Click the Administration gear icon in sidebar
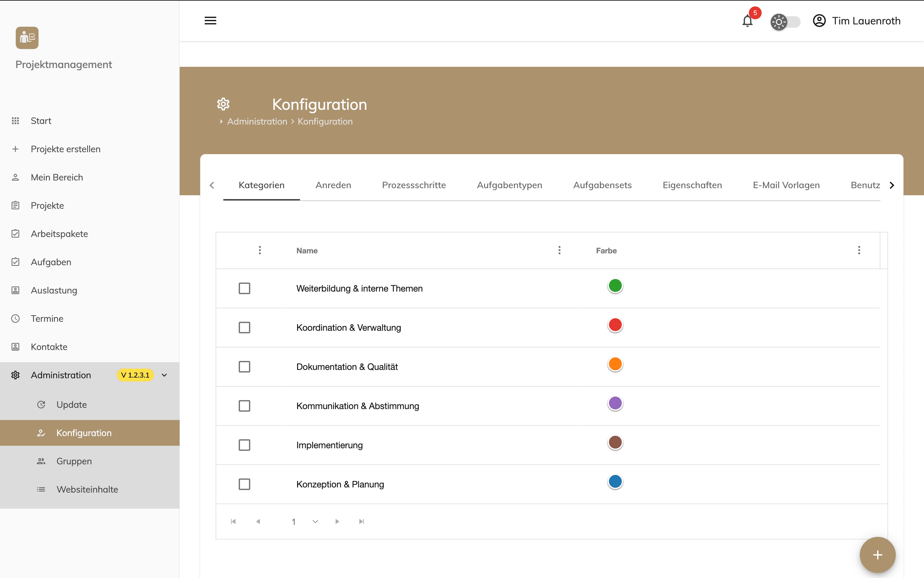The width and height of the screenshot is (924, 578). click(15, 375)
